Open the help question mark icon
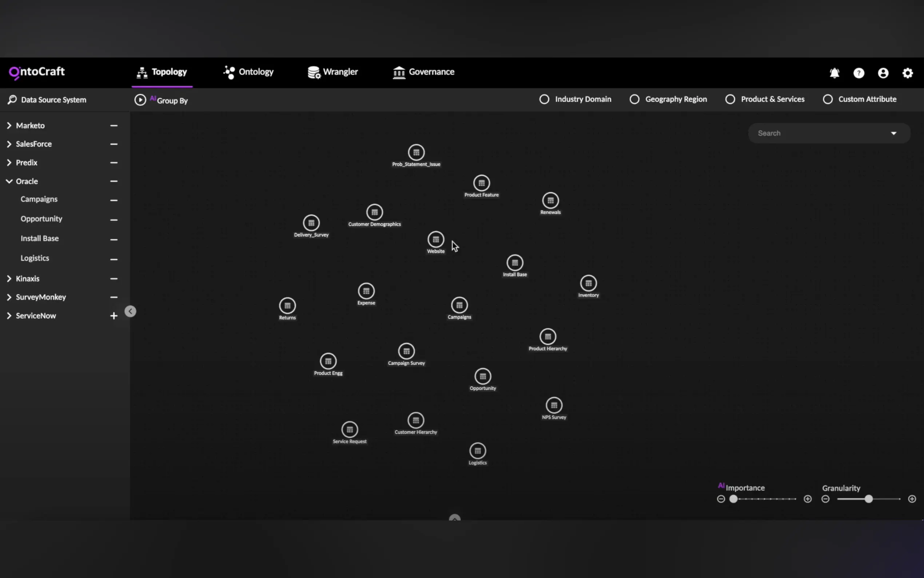 pos(859,73)
